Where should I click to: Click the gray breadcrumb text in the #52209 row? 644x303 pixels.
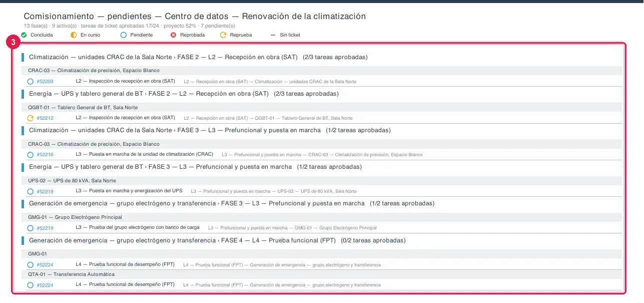(270, 82)
